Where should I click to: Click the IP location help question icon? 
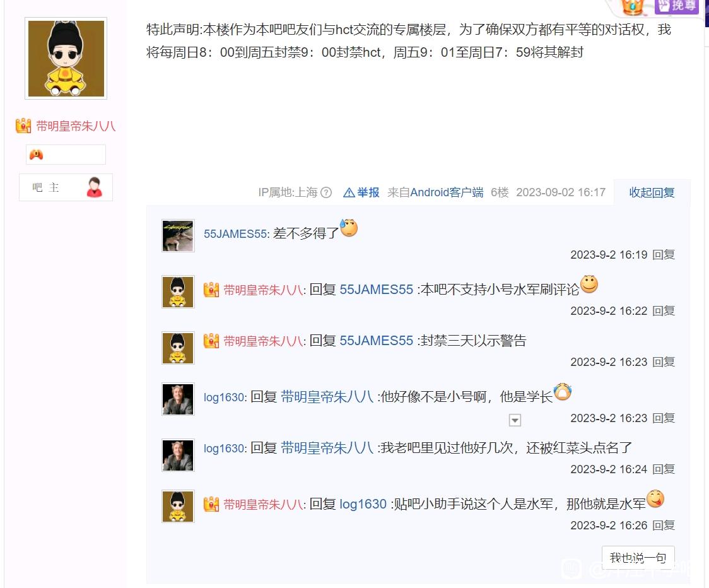326,192
